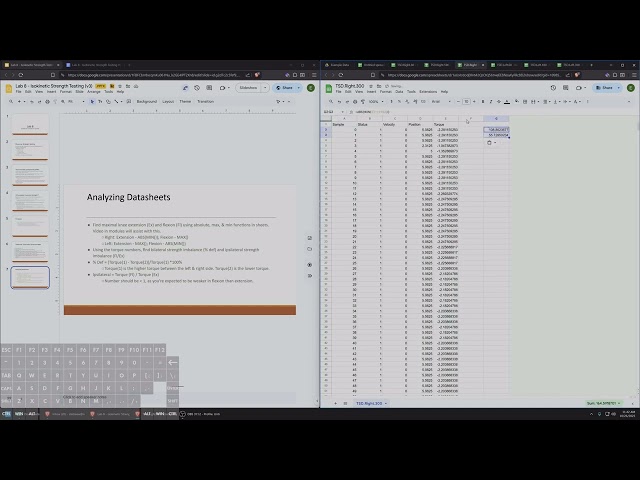This screenshot has width=640, height=480.
Task: Select slide 1 thumbnail in filmstrip
Action: pos(30,124)
